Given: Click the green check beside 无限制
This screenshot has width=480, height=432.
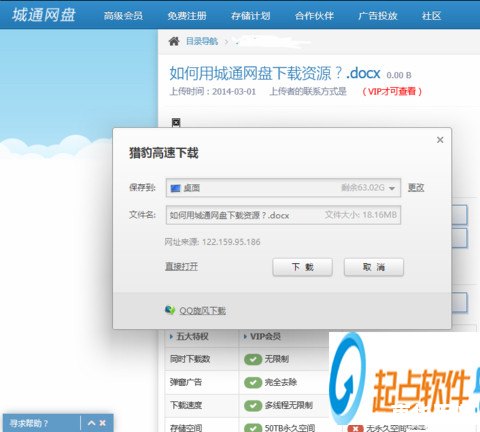Looking at the screenshot, I should click(x=253, y=359).
